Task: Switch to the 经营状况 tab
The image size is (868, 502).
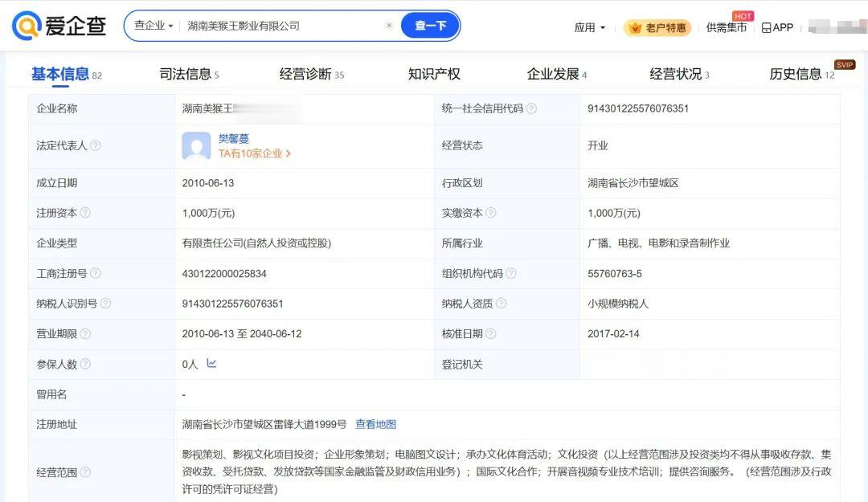Action: click(679, 74)
